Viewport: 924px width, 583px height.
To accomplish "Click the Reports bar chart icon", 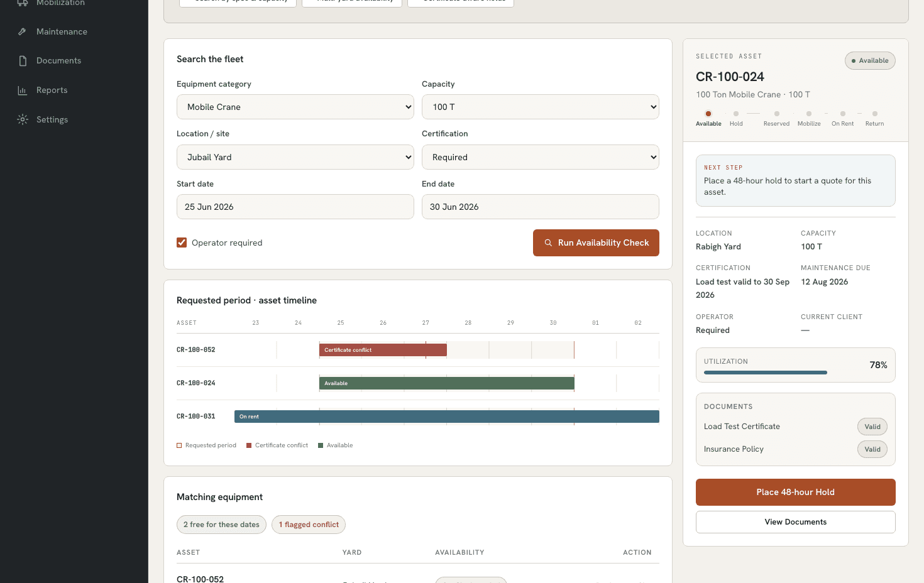I will click(x=23, y=90).
